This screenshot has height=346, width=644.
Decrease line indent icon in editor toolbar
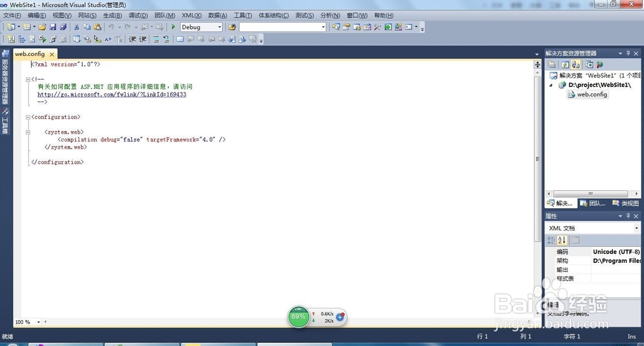click(x=132, y=39)
